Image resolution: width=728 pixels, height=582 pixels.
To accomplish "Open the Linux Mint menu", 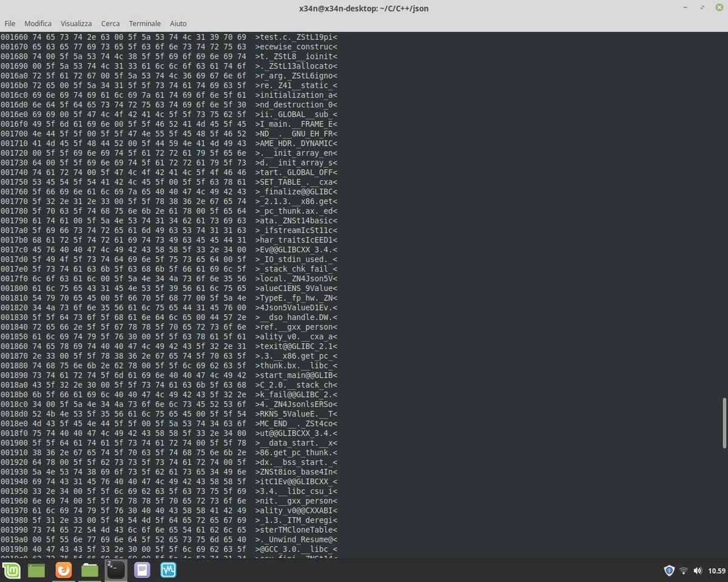I will [x=12, y=570].
